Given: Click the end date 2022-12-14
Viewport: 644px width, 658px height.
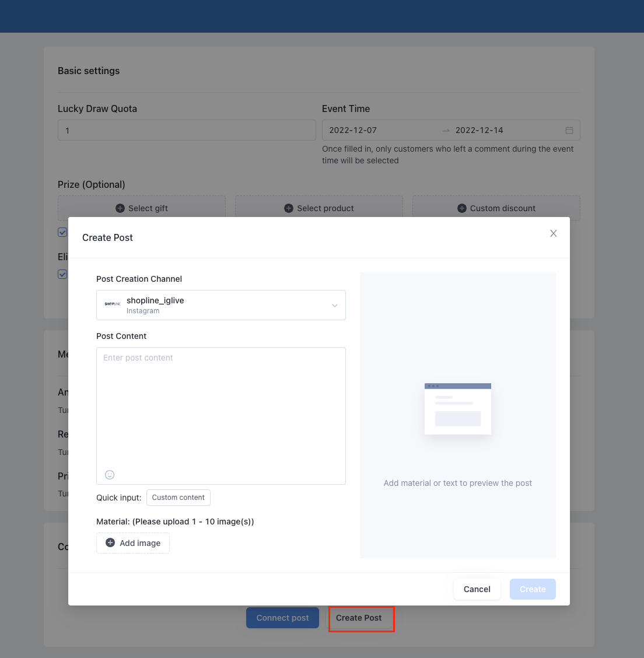Looking at the screenshot, I should pyautogui.click(x=479, y=130).
